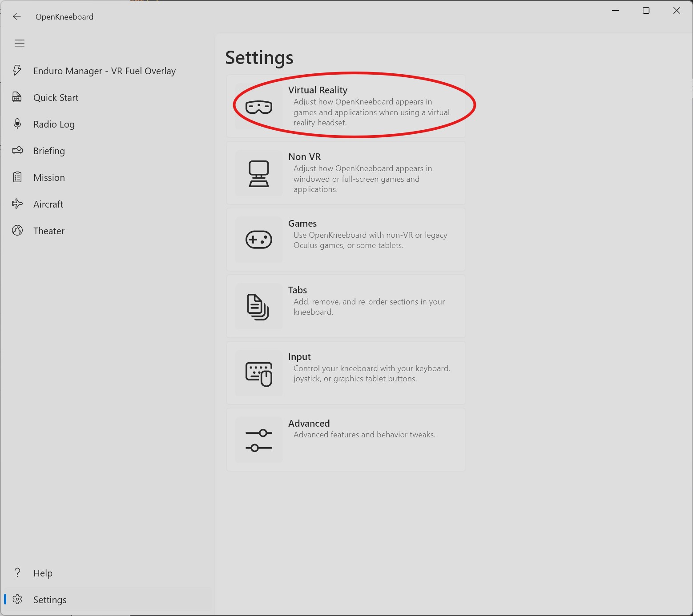693x616 pixels.
Task: Click the 'Virtual Reality' card title
Action: click(x=318, y=90)
